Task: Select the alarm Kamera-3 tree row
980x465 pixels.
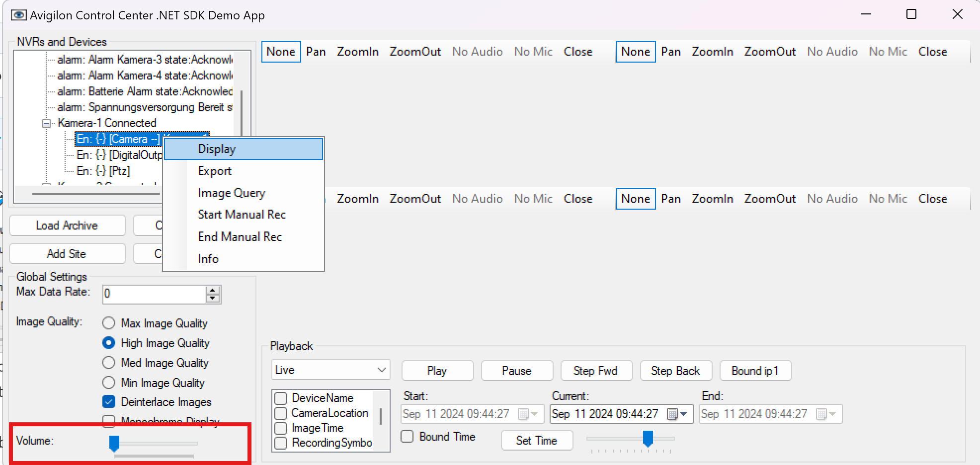Action: click(x=145, y=60)
